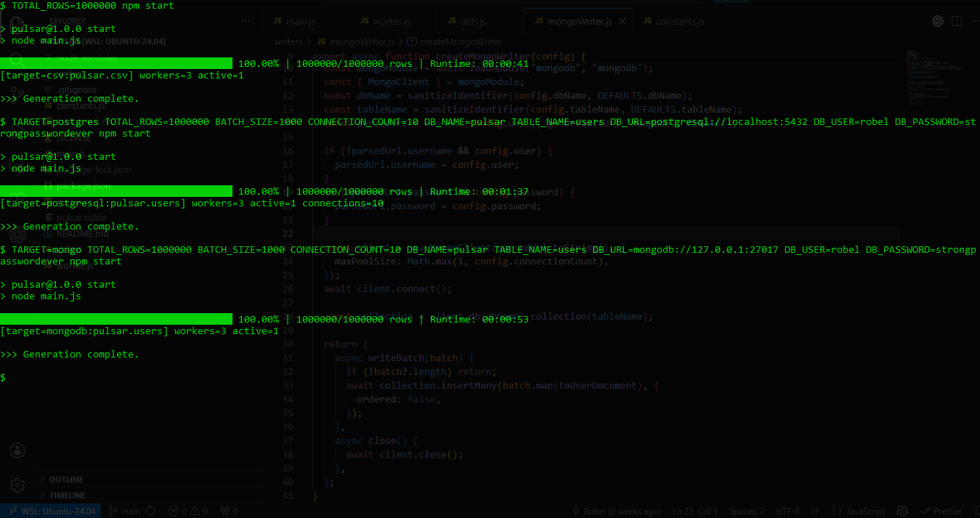Screen dimensions: 980x518
Task: Click the empty terminal prompt at bottom
Action: [x=3, y=377]
